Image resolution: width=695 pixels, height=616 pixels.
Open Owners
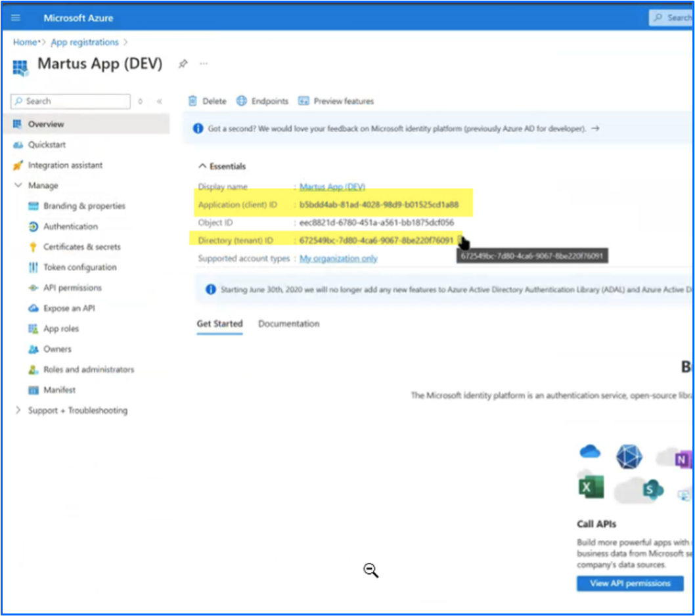[x=57, y=349]
